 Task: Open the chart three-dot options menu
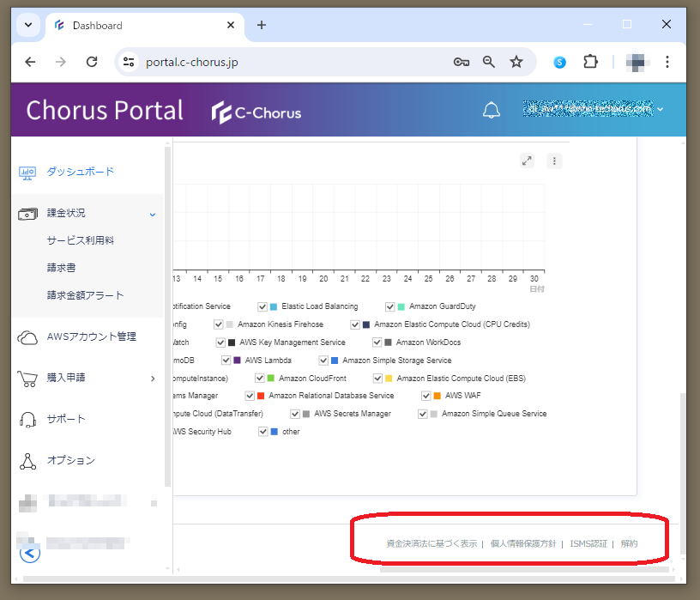tap(554, 161)
